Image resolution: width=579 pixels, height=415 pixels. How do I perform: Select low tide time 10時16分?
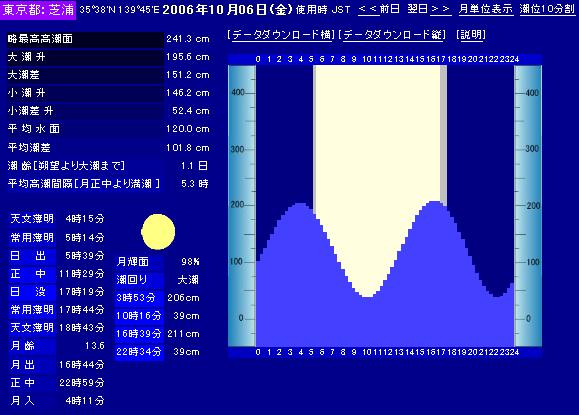point(139,316)
